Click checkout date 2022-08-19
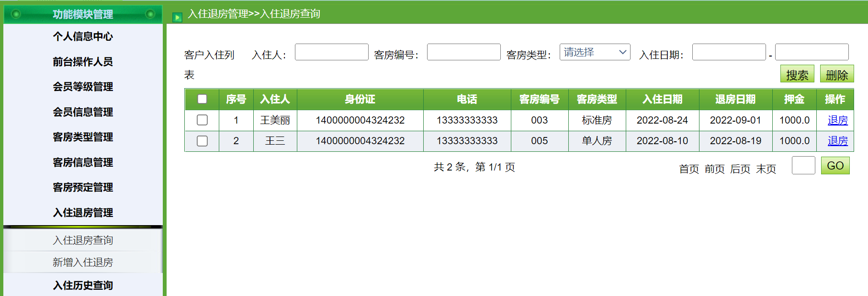Screen dimensions: 868x296 tap(735, 141)
